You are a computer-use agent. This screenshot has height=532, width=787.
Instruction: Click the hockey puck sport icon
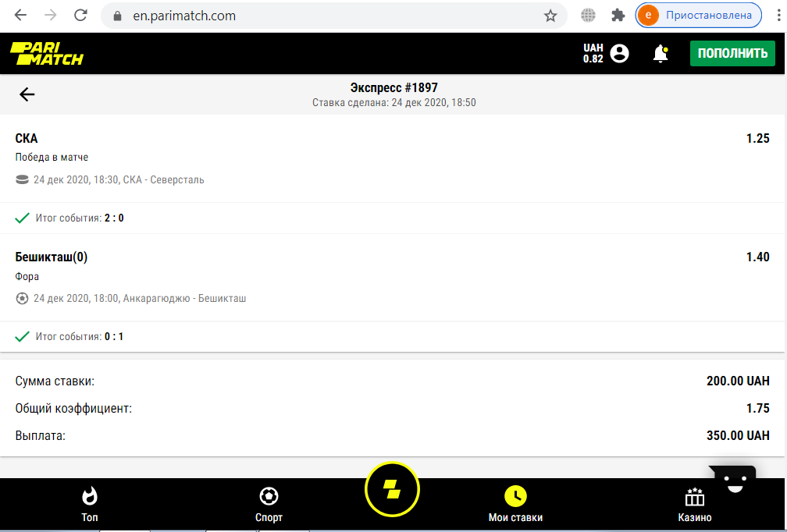(22, 179)
